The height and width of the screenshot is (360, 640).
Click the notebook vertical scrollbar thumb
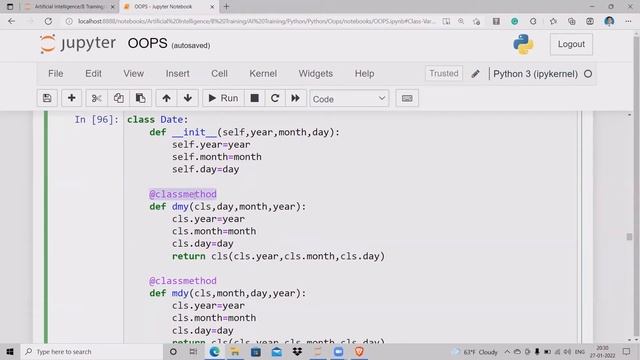coord(629,237)
